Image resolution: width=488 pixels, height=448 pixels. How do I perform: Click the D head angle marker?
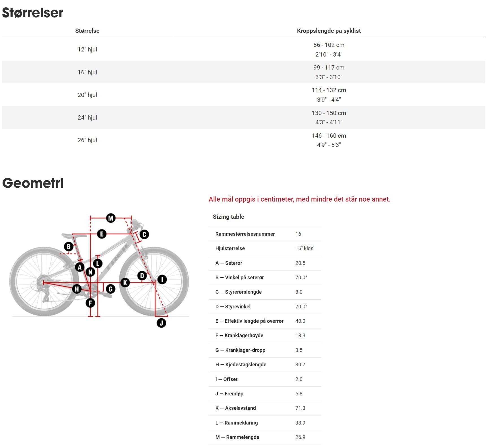tap(142, 276)
